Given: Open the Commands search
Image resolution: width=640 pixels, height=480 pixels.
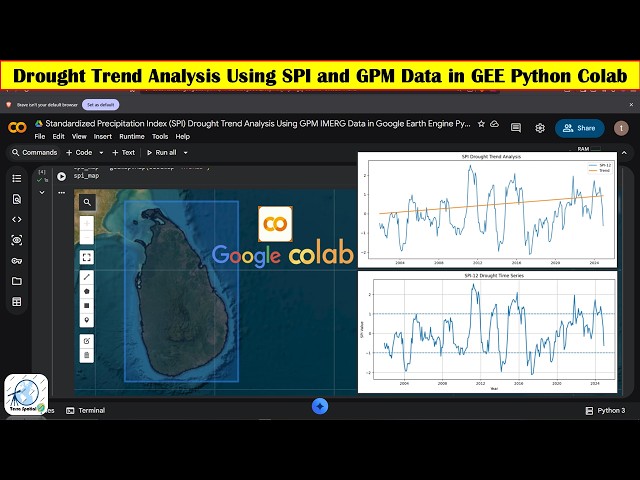Looking at the screenshot, I should [34, 153].
